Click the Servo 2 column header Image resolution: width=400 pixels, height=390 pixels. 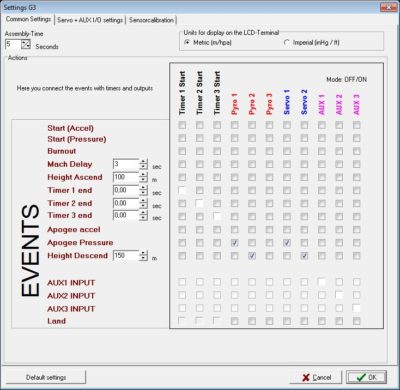(304, 102)
